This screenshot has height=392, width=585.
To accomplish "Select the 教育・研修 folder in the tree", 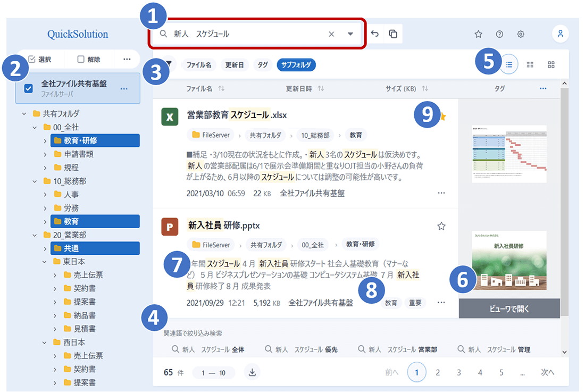I will pyautogui.click(x=95, y=140).
